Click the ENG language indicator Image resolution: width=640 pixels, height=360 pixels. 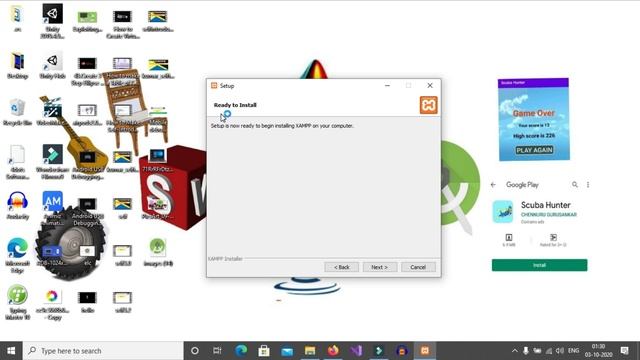click(573, 351)
